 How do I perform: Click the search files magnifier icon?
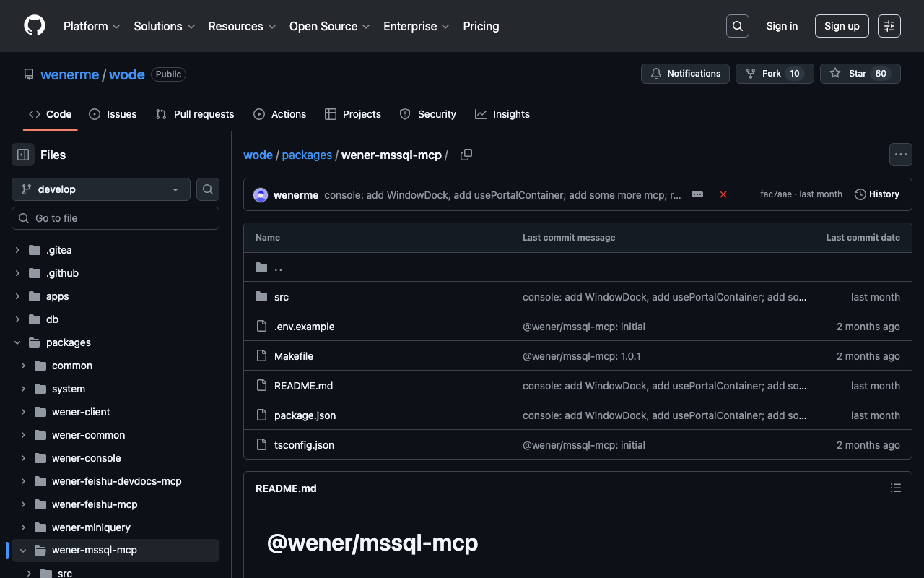point(208,189)
